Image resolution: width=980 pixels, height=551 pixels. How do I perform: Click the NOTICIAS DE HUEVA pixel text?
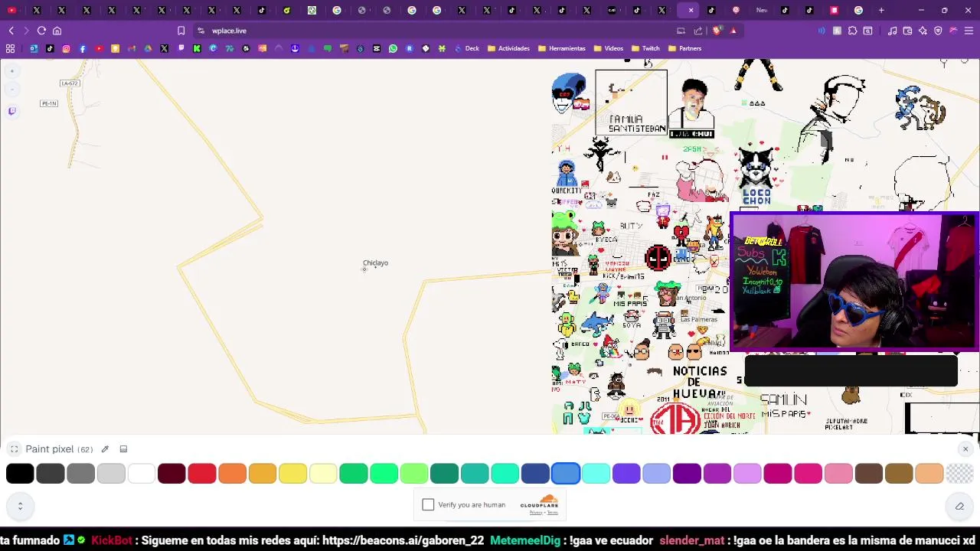point(699,382)
